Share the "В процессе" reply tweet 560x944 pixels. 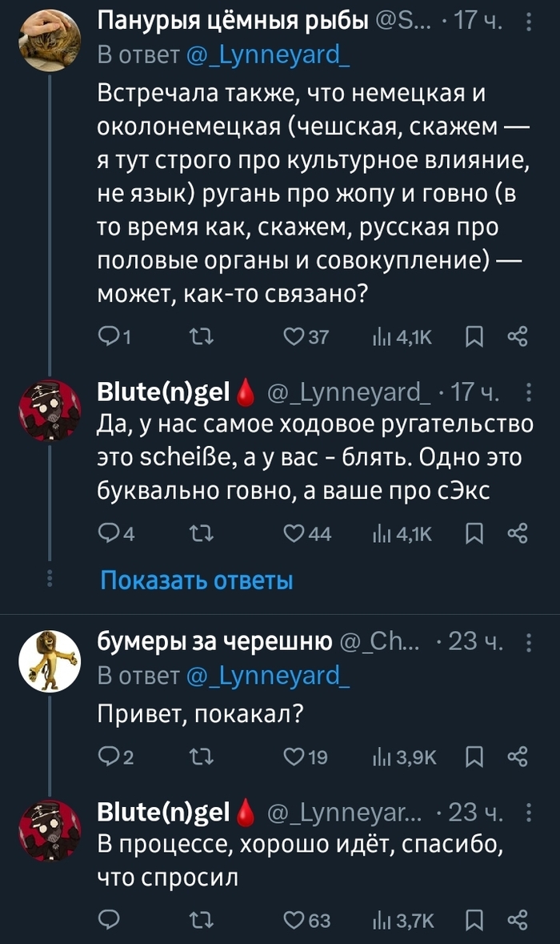[x=518, y=920]
